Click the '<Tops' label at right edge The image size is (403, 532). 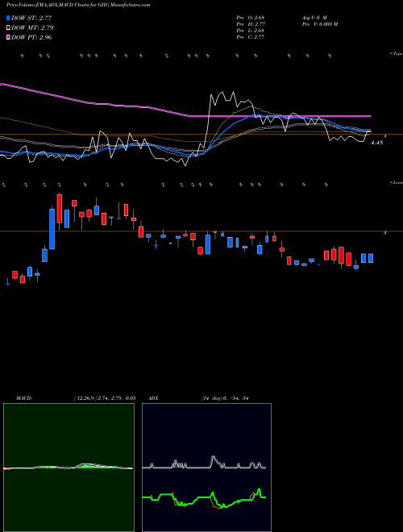coord(396,54)
